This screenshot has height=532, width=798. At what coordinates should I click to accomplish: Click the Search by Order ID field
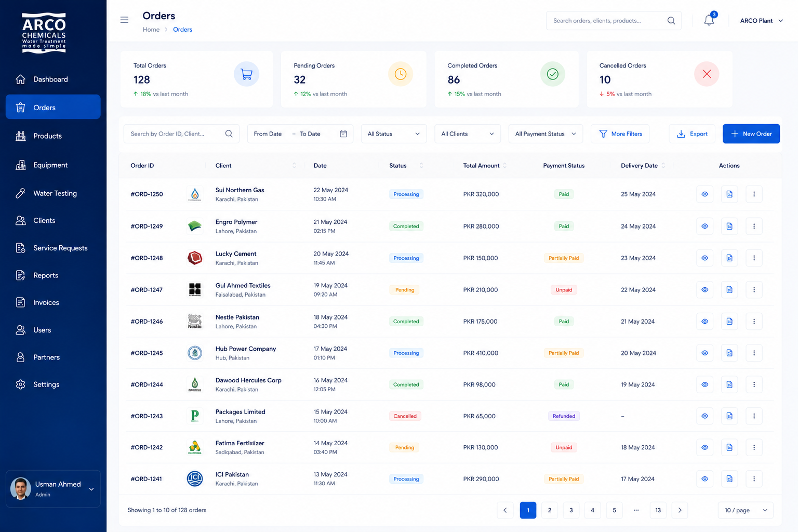point(181,134)
